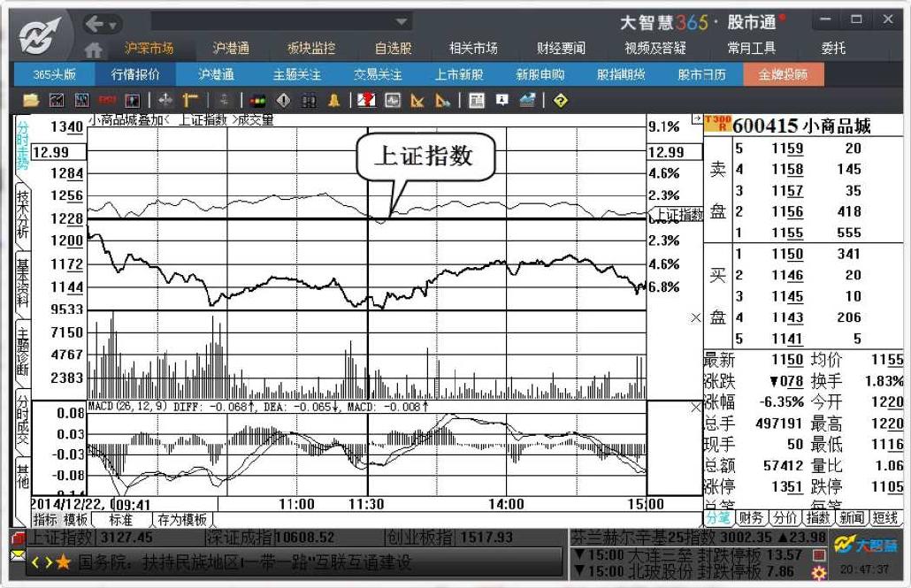This screenshot has height=588, width=911.
Task: Click the 指标 模板 button
Action: tap(60, 519)
